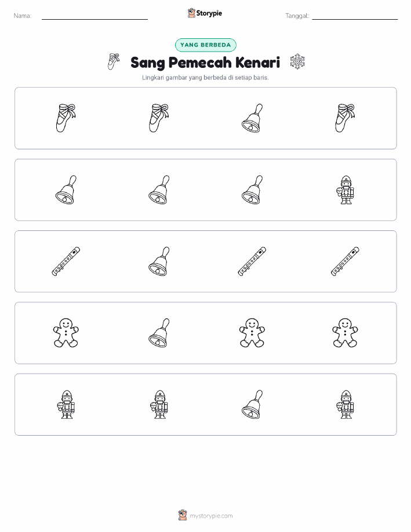411x532 pixels.
Task: Click the ballet shoe icon beside the title
Action: tap(114, 61)
